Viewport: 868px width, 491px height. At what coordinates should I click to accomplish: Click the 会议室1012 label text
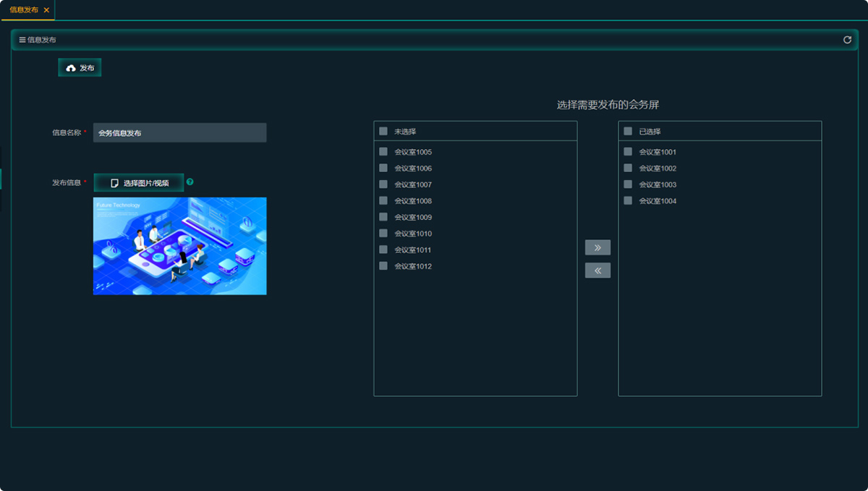click(x=413, y=266)
